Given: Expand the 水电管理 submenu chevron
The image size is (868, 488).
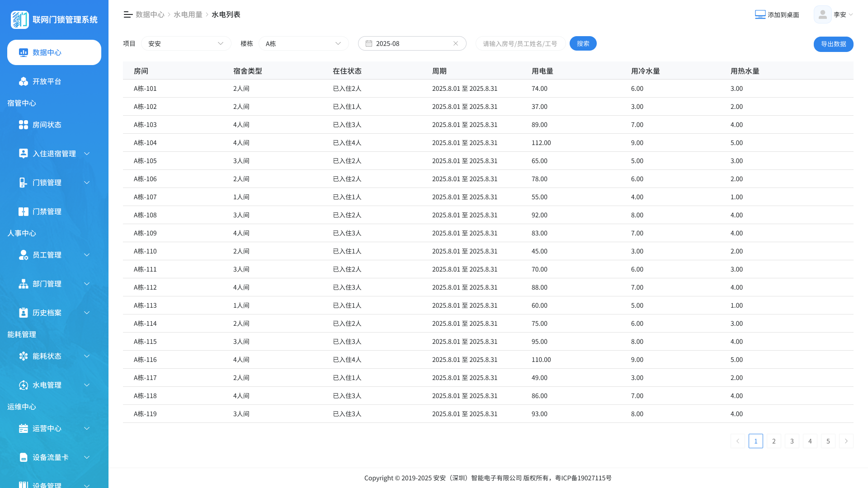Looking at the screenshot, I should click(87, 385).
